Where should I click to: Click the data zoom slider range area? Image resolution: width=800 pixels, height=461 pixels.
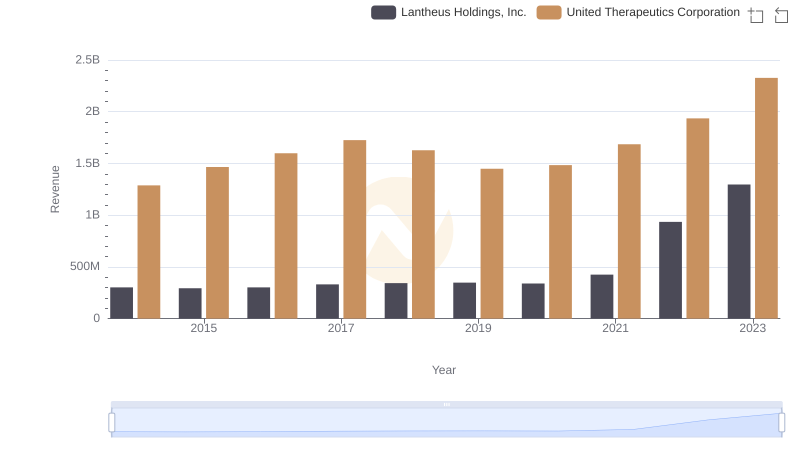pos(446,422)
